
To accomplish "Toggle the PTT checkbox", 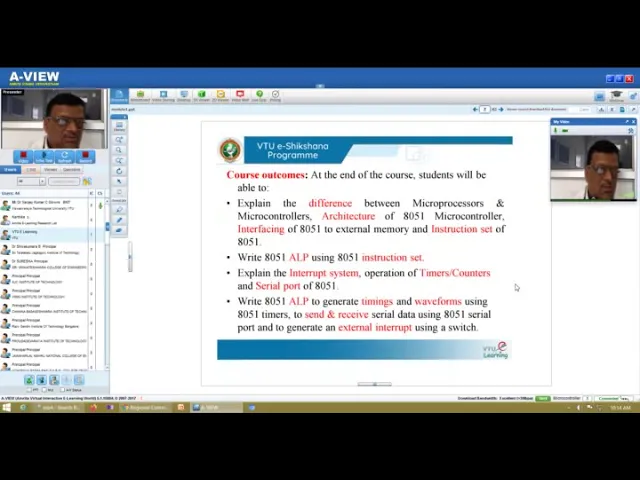I will (x=29, y=390).
